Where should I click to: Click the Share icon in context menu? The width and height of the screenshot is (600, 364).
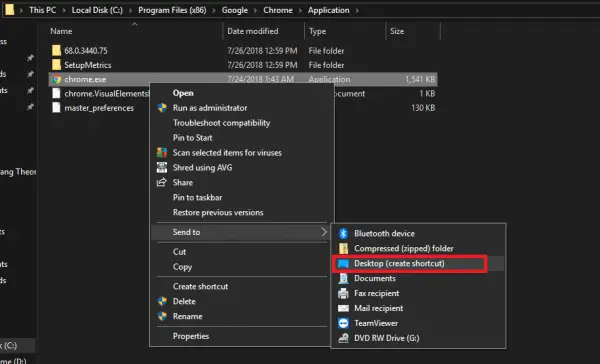[161, 182]
